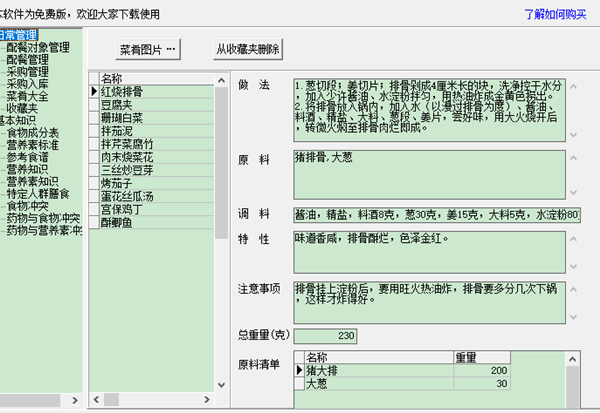
Task: Click into the 注意事项 text area
Action: pyautogui.click(x=429, y=302)
